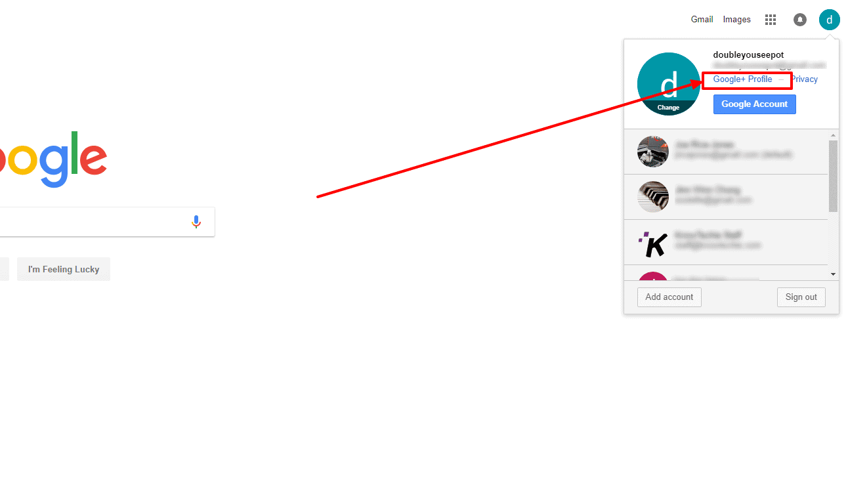
Task: Change the large profile picture
Action: pos(668,84)
